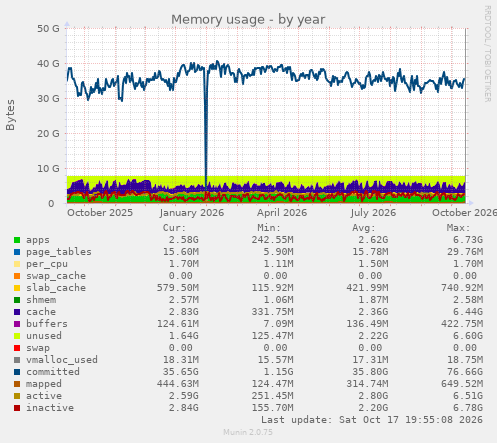Click the mapped current value 444.63M

(178, 384)
